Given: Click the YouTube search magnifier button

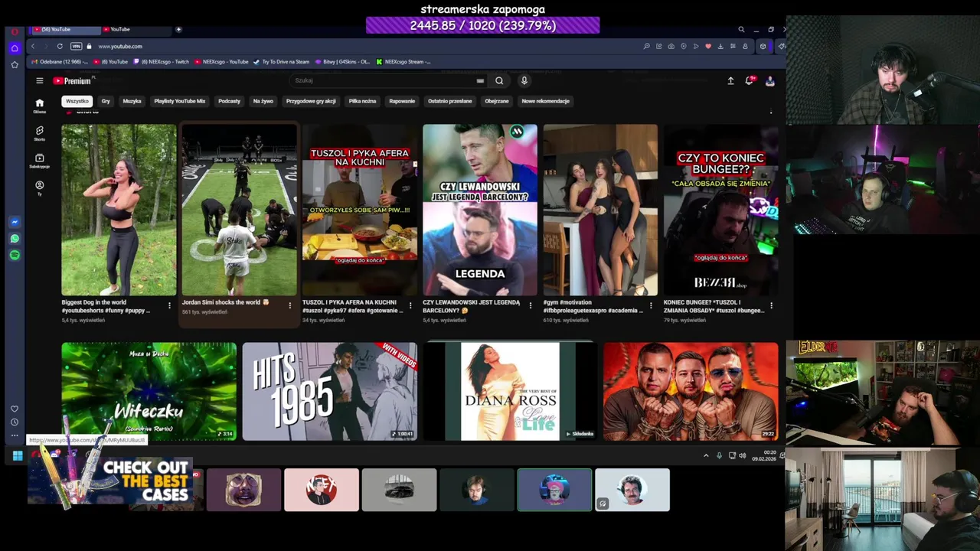Looking at the screenshot, I should (x=499, y=80).
